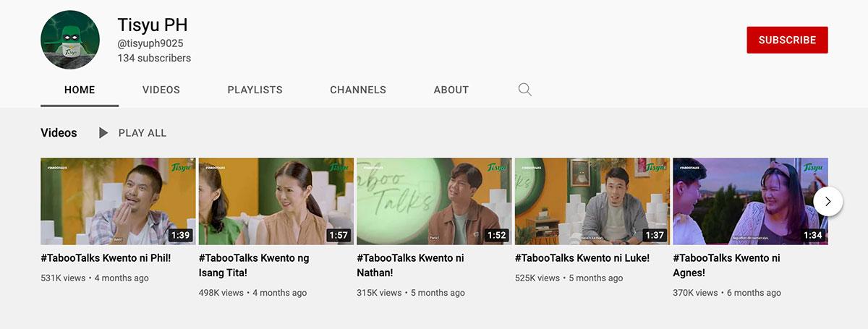Click the 1:34 duration badge
Screen dimensions: 868x329
pyautogui.click(x=812, y=235)
